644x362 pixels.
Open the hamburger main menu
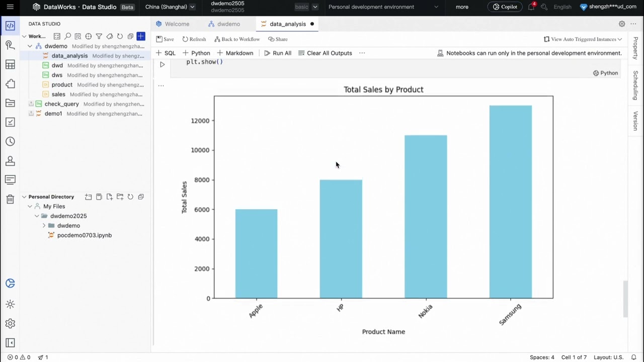tap(10, 7)
